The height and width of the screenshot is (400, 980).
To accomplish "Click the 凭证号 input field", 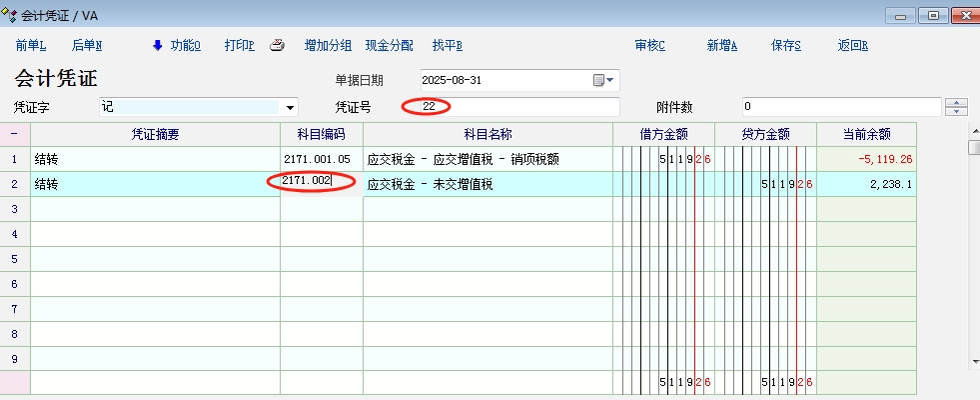I will point(519,107).
